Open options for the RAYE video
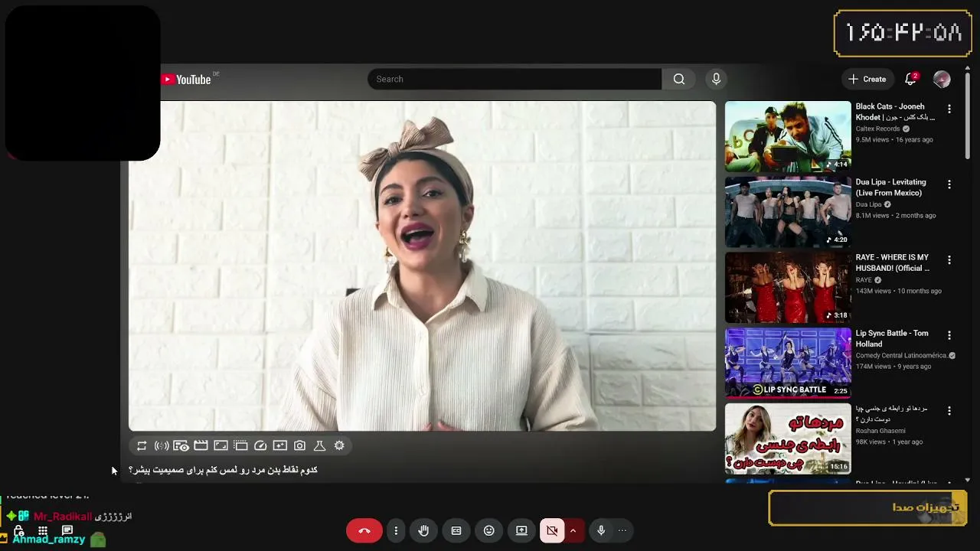Screen dimensions: 980x551 pos(949,260)
